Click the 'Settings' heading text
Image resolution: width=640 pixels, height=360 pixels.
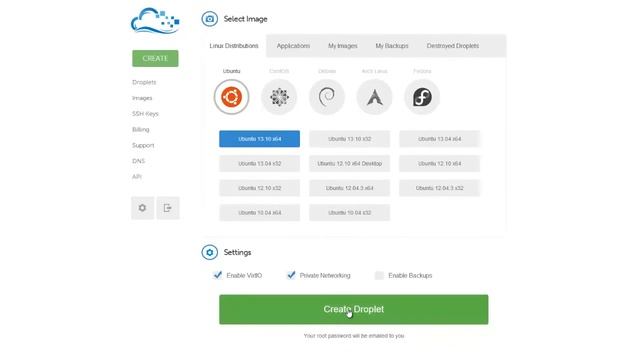(237, 252)
